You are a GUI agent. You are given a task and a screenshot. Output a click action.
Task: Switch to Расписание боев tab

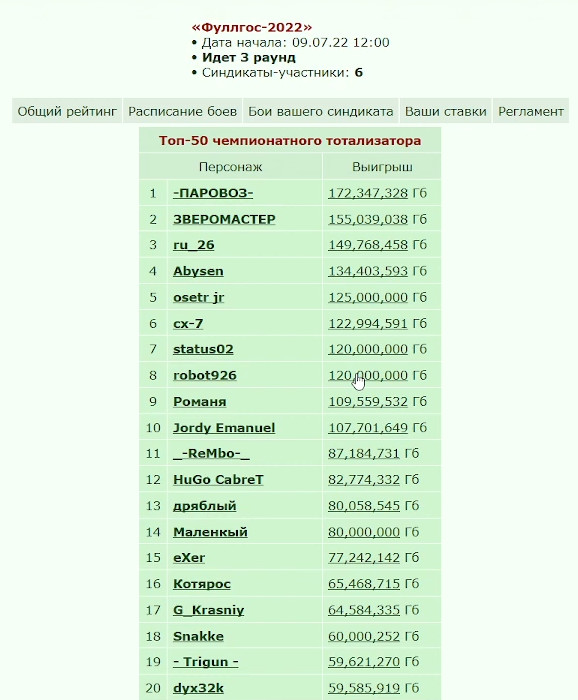pos(182,111)
